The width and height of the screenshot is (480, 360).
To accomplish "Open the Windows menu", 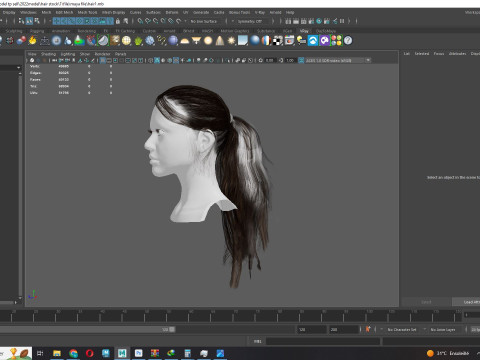I will 28,12.
